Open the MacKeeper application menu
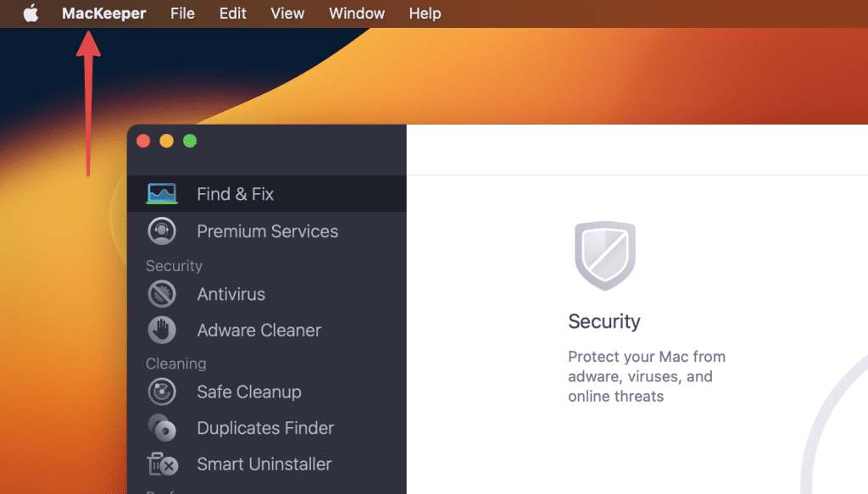The width and height of the screenshot is (868, 494). (104, 14)
